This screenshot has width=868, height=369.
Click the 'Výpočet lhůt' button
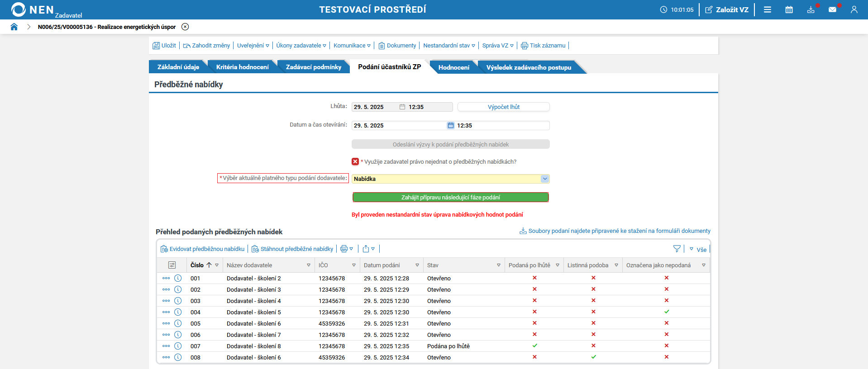point(503,107)
